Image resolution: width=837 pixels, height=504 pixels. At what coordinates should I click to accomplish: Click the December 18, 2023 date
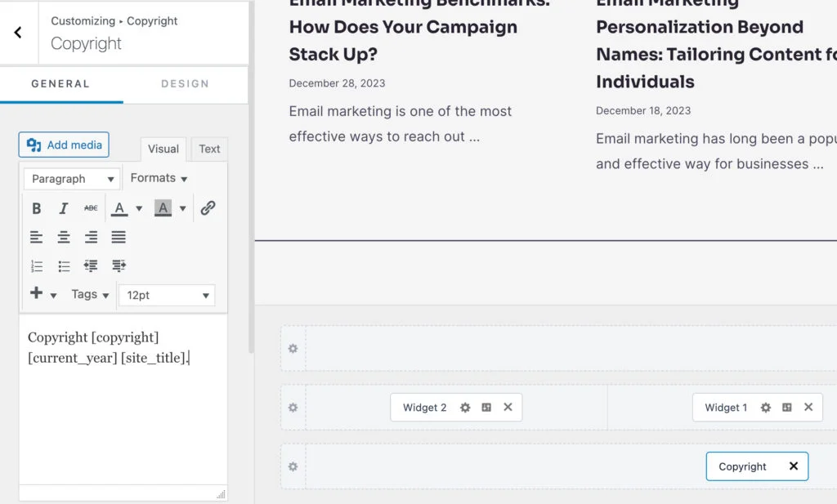point(643,110)
